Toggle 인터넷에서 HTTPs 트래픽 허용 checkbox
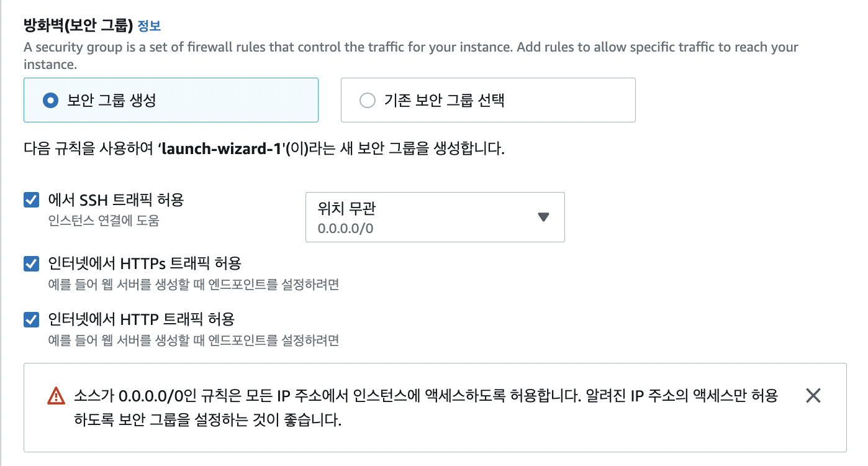Screen dimensions: 868x466 point(31,263)
